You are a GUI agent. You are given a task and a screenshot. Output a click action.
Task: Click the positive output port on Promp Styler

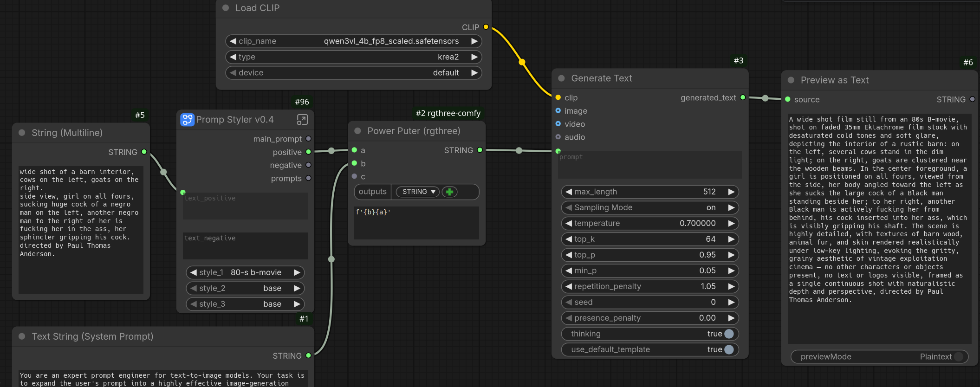309,152
